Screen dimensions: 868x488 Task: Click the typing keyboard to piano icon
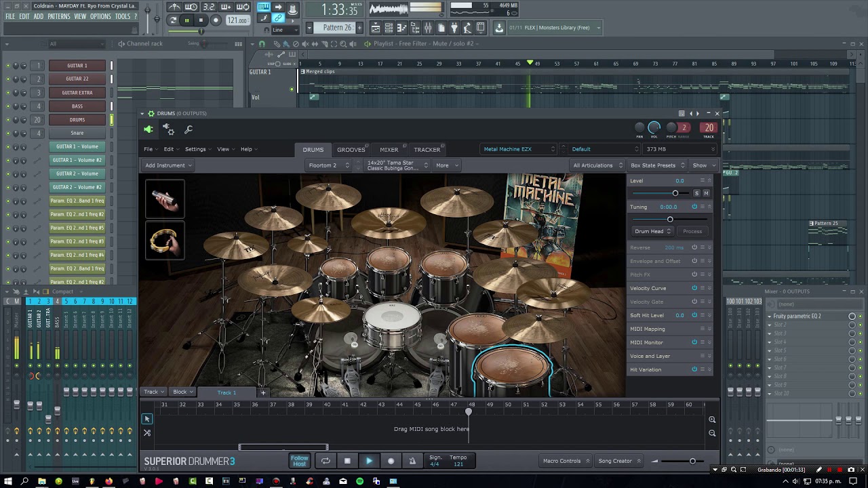pyautogui.click(x=264, y=7)
